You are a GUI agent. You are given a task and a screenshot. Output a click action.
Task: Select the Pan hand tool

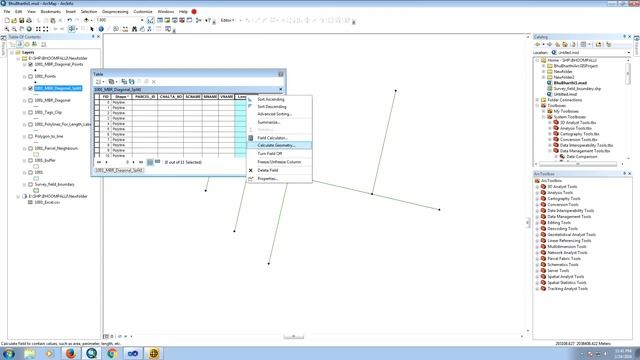(22, 29)
